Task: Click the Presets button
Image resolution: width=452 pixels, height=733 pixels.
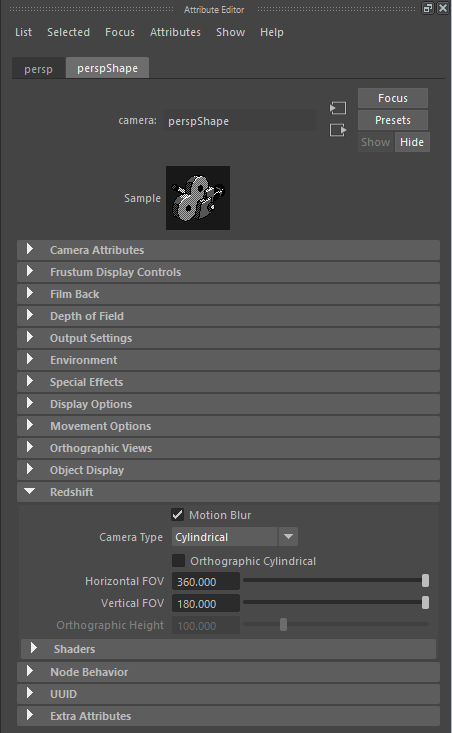Action: click(x=393, y=120)
